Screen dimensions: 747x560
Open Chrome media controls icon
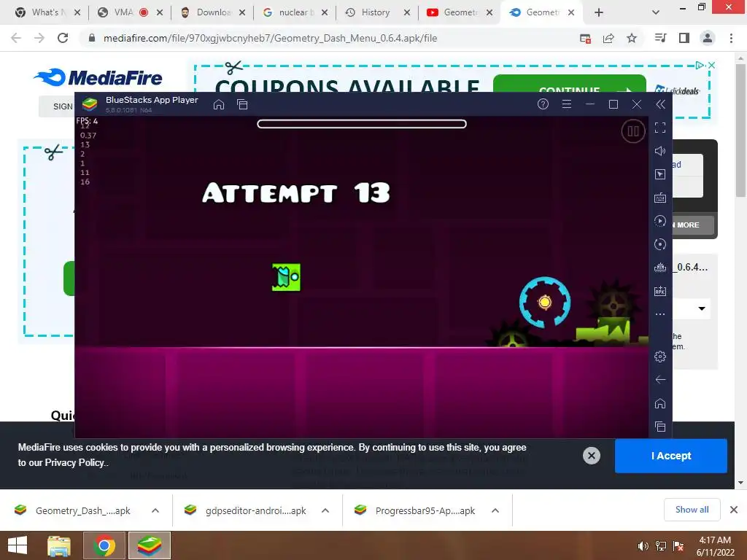click(661, 38)
